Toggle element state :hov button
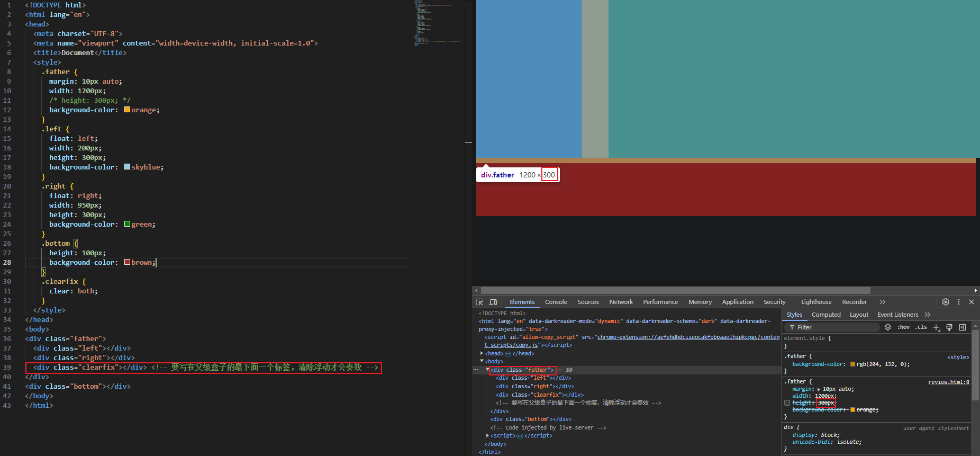The image size is (980, 456). [903, 327]
